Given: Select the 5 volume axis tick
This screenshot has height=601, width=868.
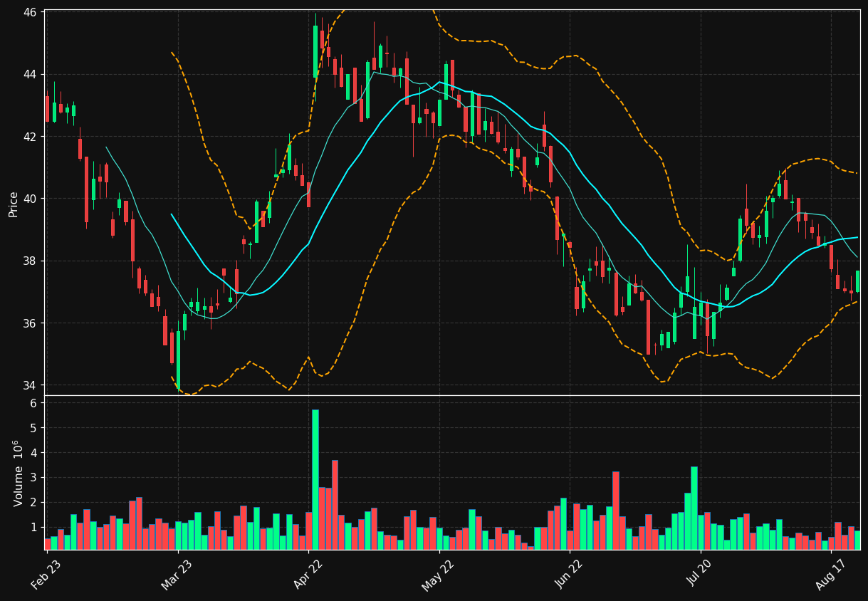Looking at the screenshot, I should 35,428.
